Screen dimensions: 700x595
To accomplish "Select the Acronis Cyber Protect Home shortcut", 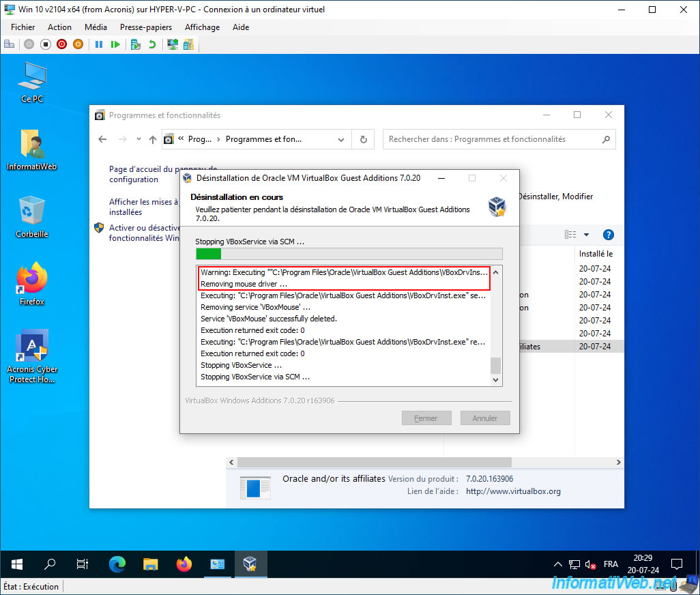I will click(x=32, y=356).
